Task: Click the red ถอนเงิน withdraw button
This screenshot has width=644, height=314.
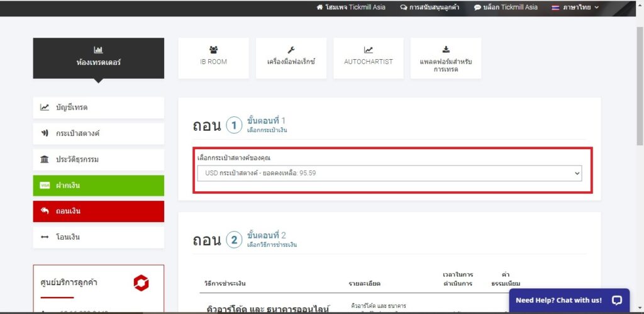Action: point(98,211)
